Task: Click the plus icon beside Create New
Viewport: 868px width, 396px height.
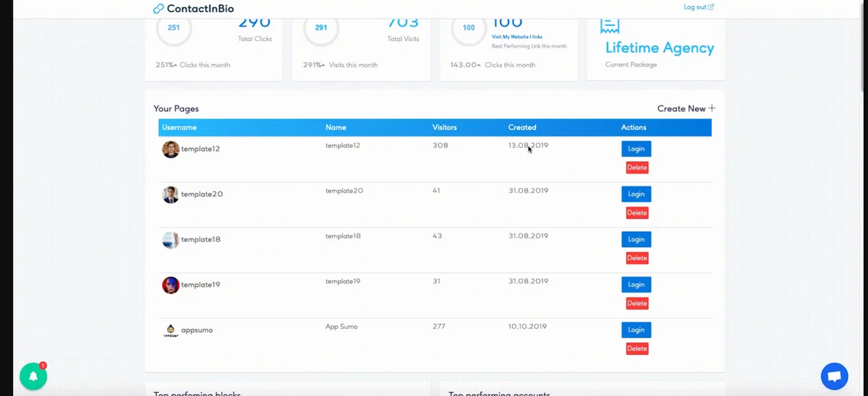Action: click(712, 108)
